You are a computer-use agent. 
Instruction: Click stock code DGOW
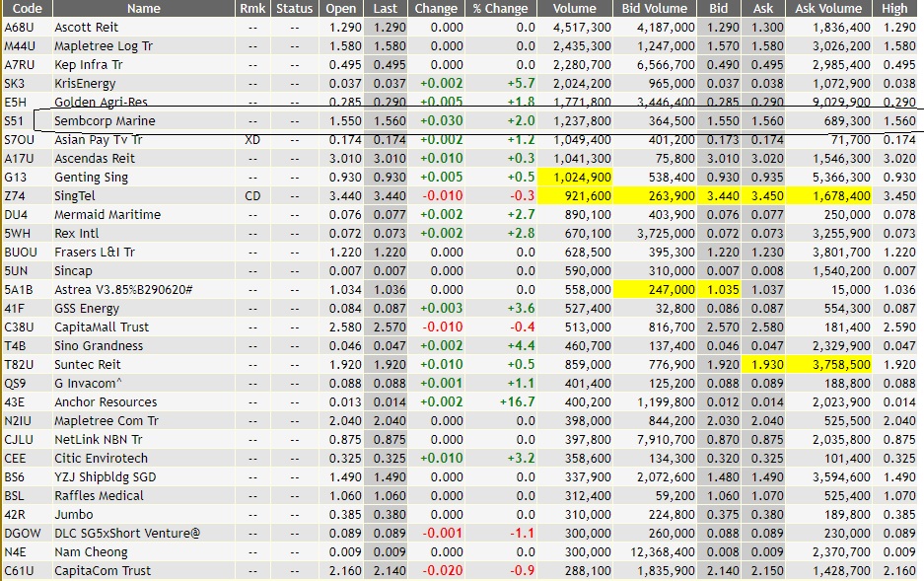(23, 534)
